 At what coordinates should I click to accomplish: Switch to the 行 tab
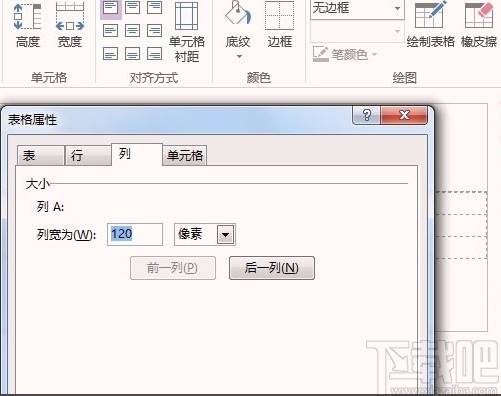point(88,155)
